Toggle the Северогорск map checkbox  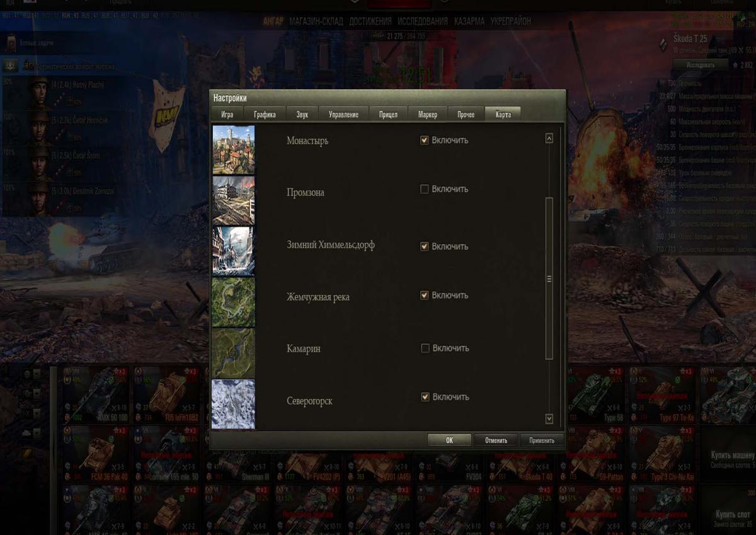coord(425,397)
